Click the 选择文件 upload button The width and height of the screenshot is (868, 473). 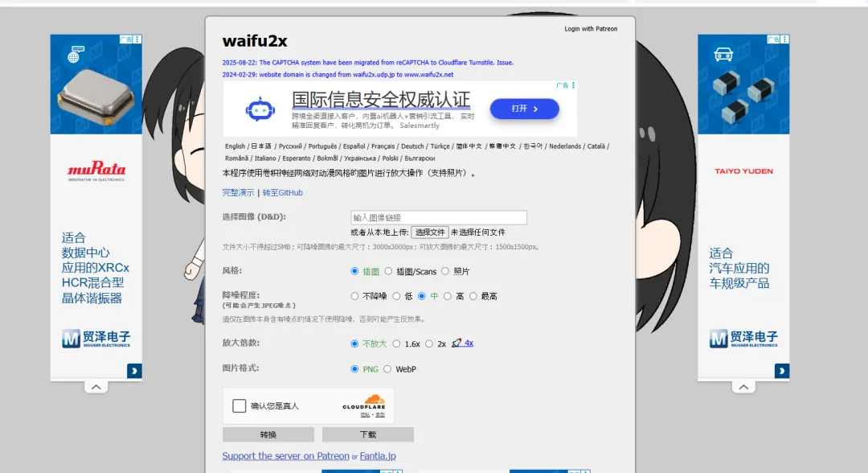pos(429,232)
